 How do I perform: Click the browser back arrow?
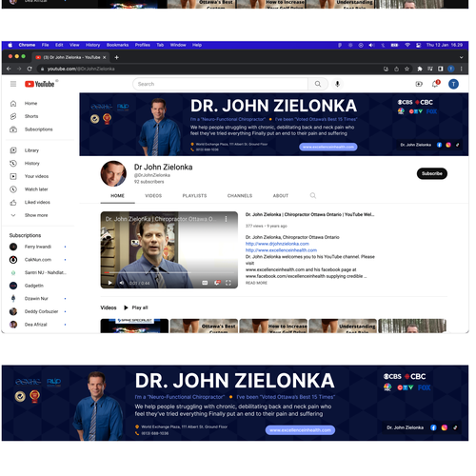[9, 69]
